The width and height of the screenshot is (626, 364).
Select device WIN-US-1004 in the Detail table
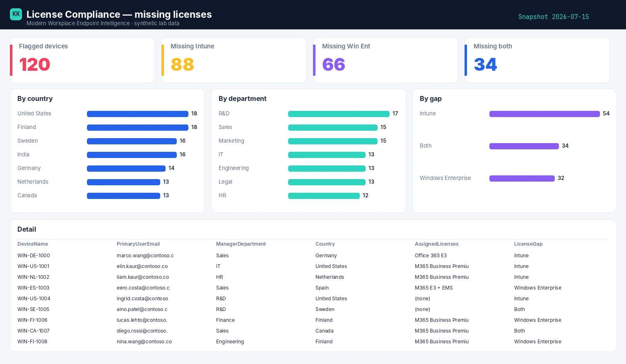coord(34,299)
